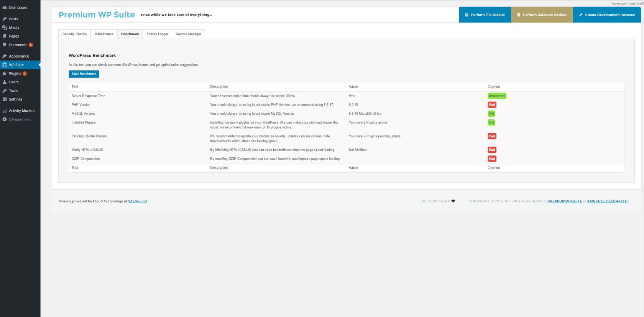644x317 pixels.
Task: Click the wrench icon on Create Development Instance
Action: coord(581,15)
